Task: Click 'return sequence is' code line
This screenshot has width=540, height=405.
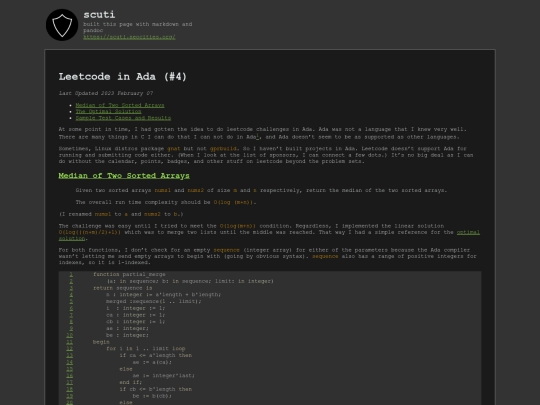Action: tap(123, 288)
